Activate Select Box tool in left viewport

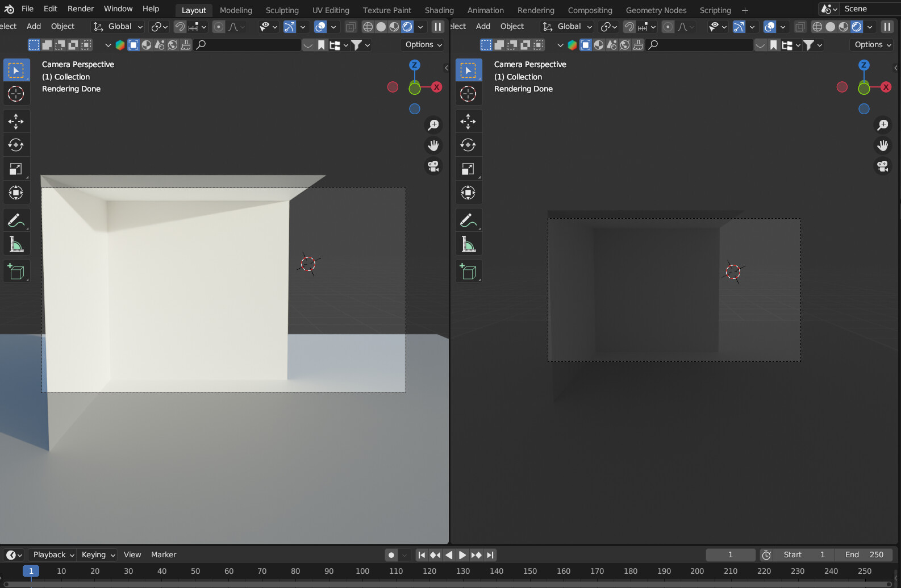tap(16, 70)
